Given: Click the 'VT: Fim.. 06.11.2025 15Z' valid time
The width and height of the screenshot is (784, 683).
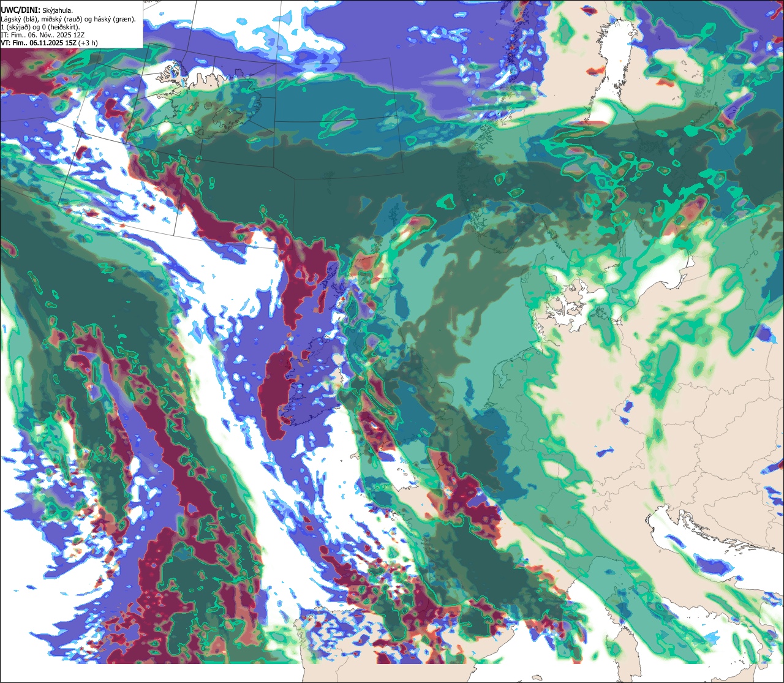Looking at the screenshot, I should (x=39, y=43).
